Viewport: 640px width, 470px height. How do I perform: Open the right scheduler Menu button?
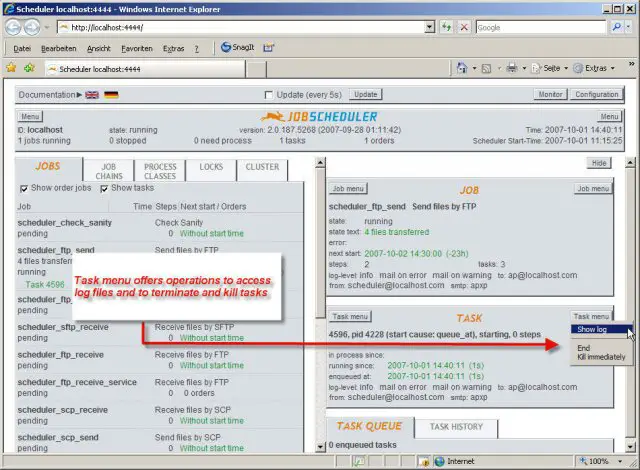pyautogui.click(x=609, y=117)
